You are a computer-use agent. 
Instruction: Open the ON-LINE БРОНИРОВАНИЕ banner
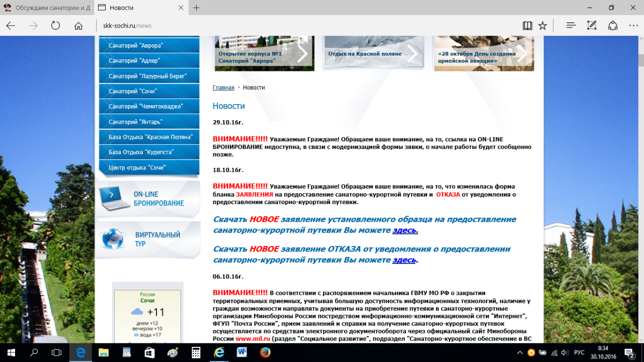pos(147,199)
